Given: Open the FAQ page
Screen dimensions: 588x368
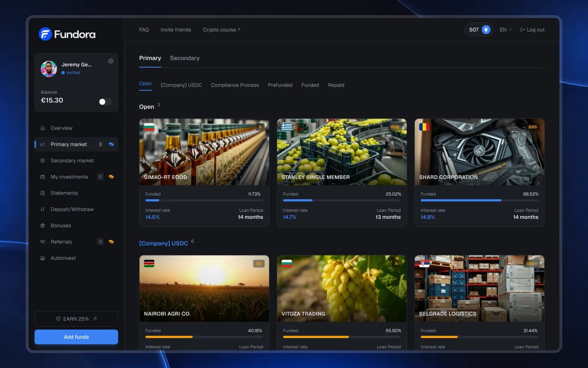Looking at the screenshot, I should [144, 29].
